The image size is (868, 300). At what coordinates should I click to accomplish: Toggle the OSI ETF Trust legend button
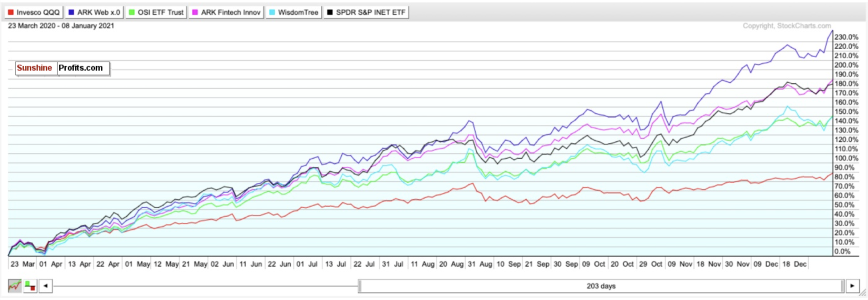pyautogui.click(x=156, y=12)
